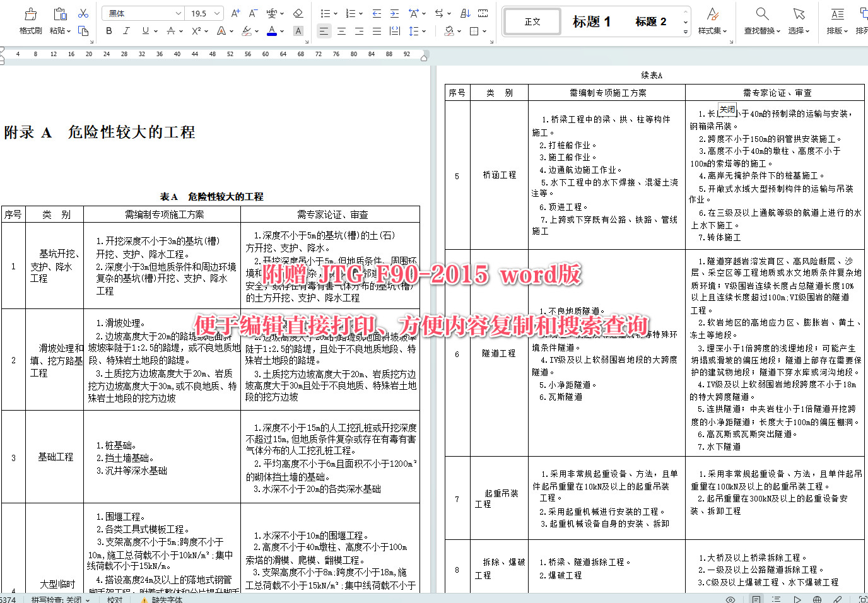Clear formatting with the eraser icon
868x603 pixels.
(298, 13)
